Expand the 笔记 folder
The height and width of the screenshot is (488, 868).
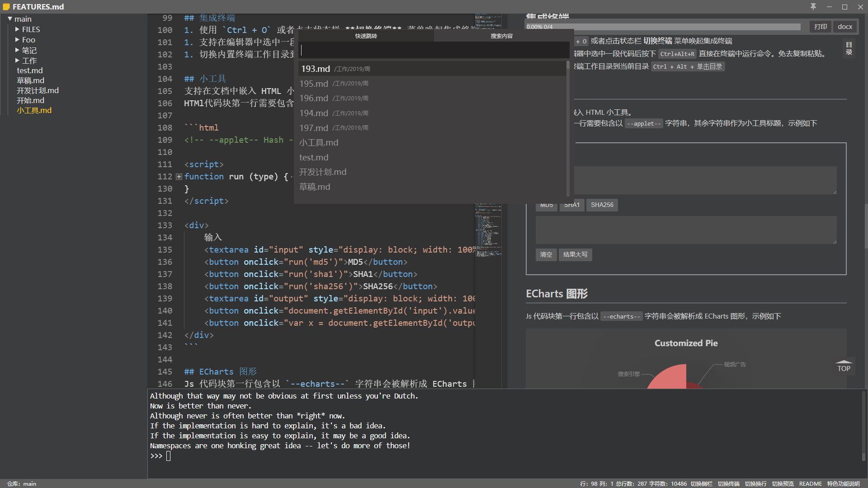coord(17,50)
